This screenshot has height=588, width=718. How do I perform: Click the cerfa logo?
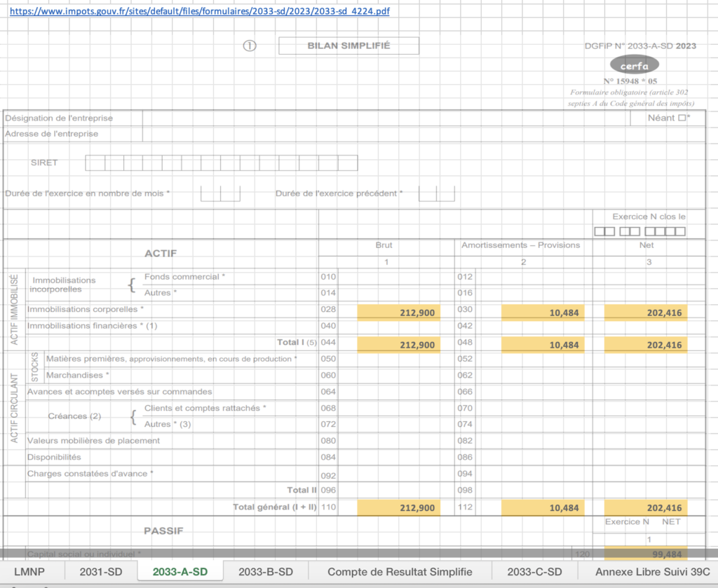[x=633, y=65]
